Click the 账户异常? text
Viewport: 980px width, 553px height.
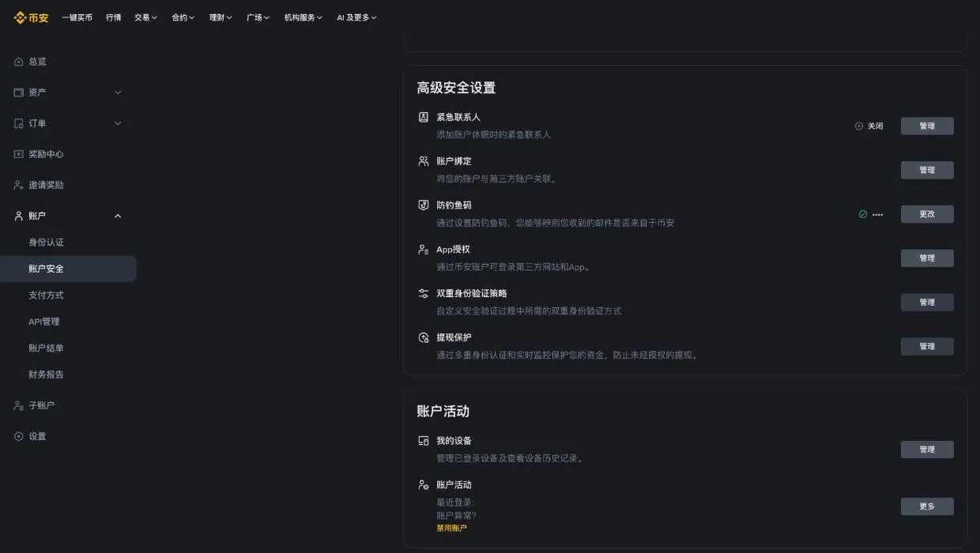(456, 516)
